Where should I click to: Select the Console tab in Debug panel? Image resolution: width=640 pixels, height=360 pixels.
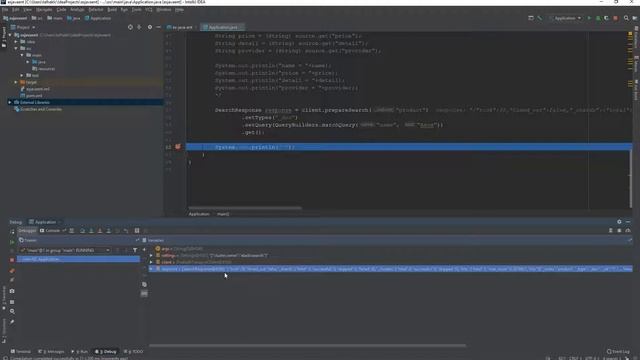point(50,231)
